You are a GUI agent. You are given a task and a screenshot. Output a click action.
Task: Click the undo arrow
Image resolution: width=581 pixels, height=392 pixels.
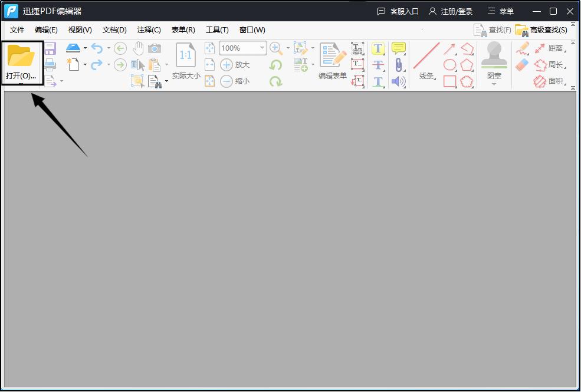[x=96, y=48]
